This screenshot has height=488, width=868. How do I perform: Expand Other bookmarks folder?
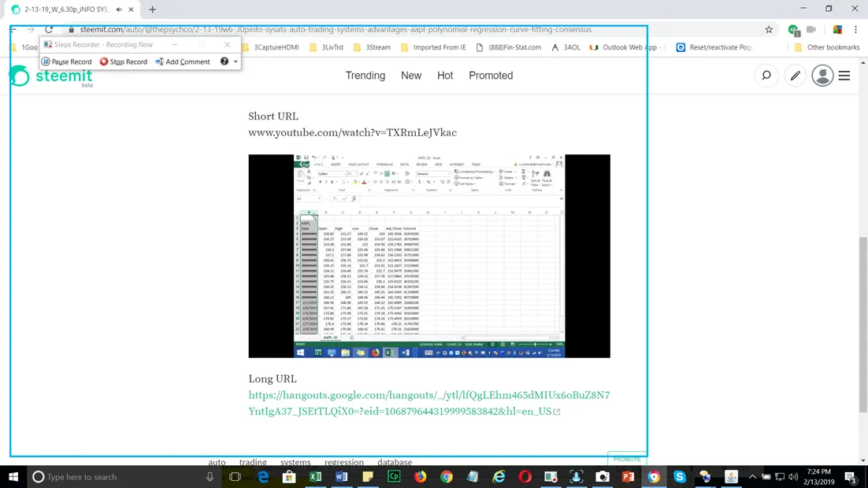826,47
